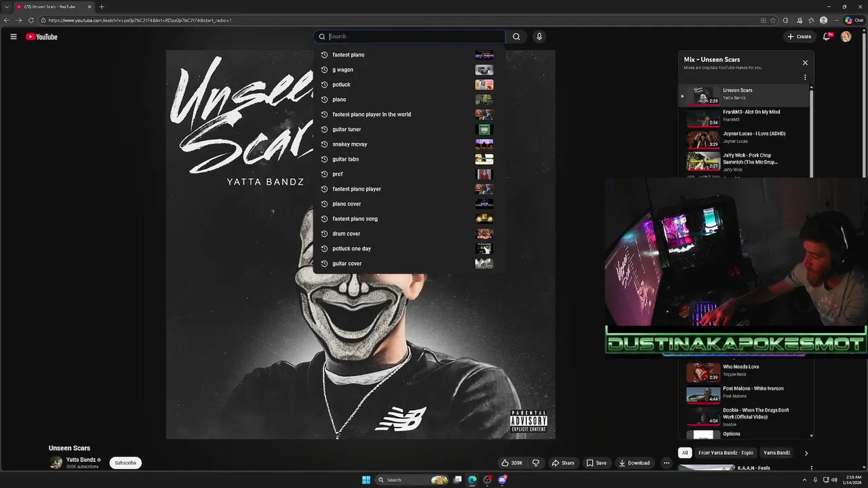Viewport: 868px width, 488px height.
Task: Play "Post Malone - White Iverson"
Action: pyautogui.click(x=745, y=394)
